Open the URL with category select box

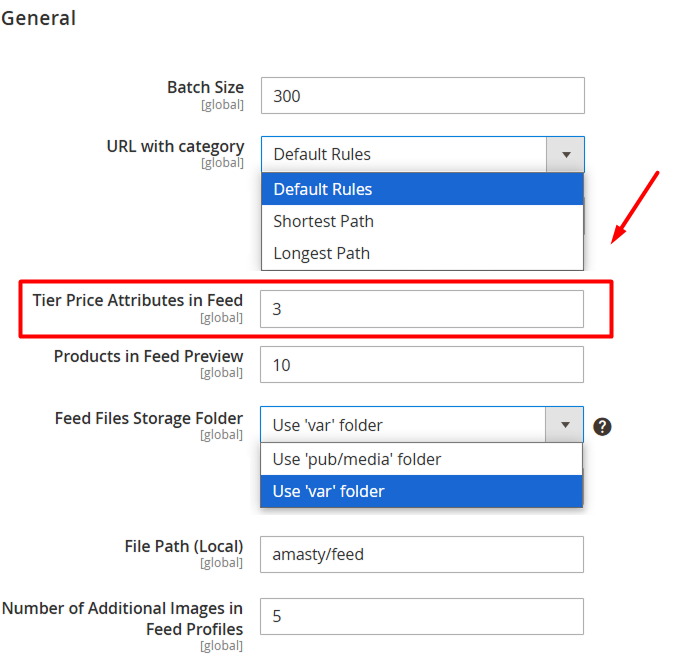pos(422,155)
